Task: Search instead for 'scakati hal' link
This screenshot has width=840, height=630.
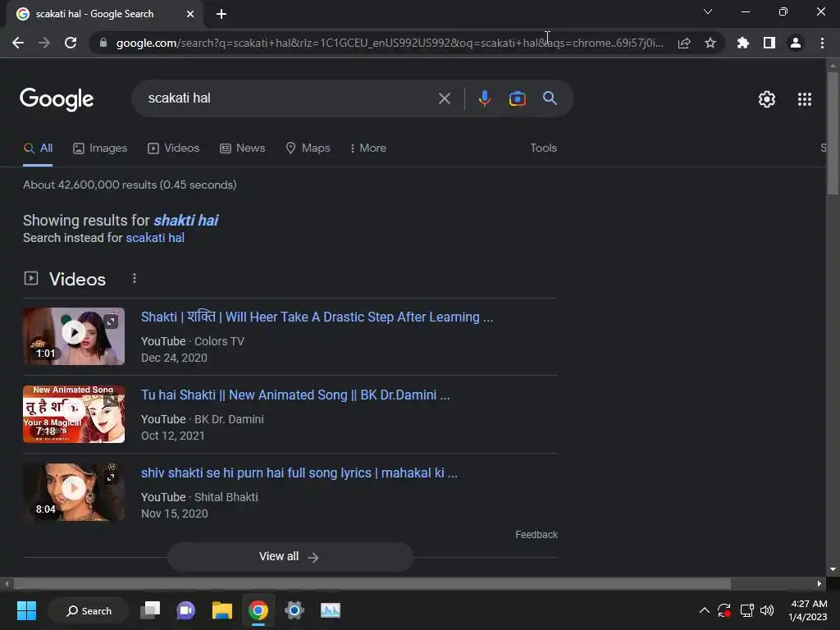Action: tap(155, 238)
